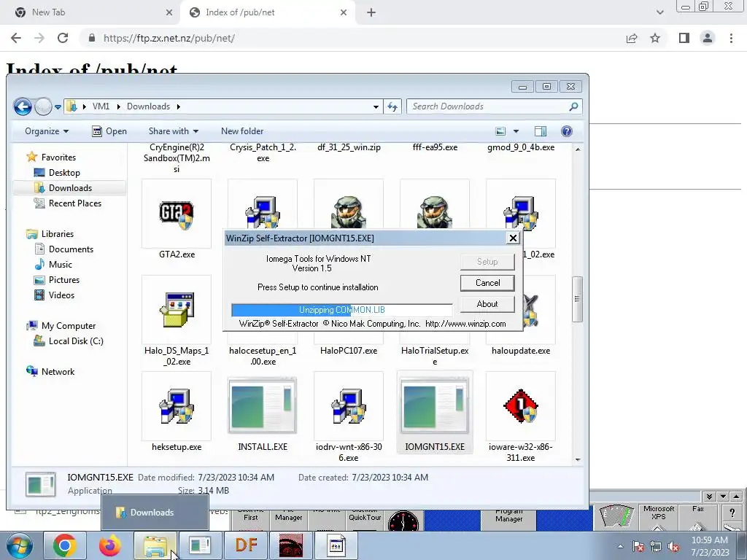Select Network in navigation pane

pyautogui.click(x=57, y=372)
